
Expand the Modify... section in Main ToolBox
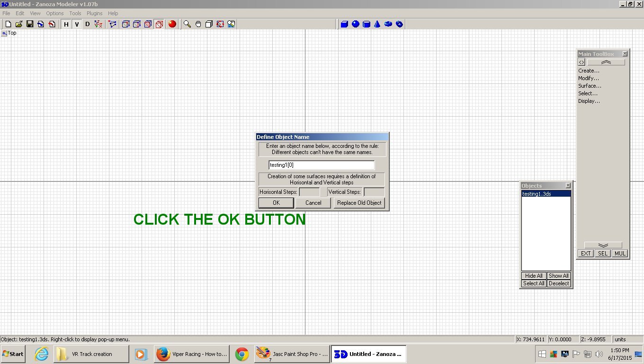coord(589,78)
